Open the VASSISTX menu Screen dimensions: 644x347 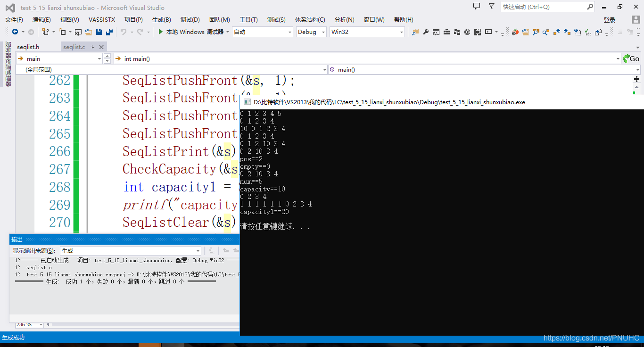point(102,19)
